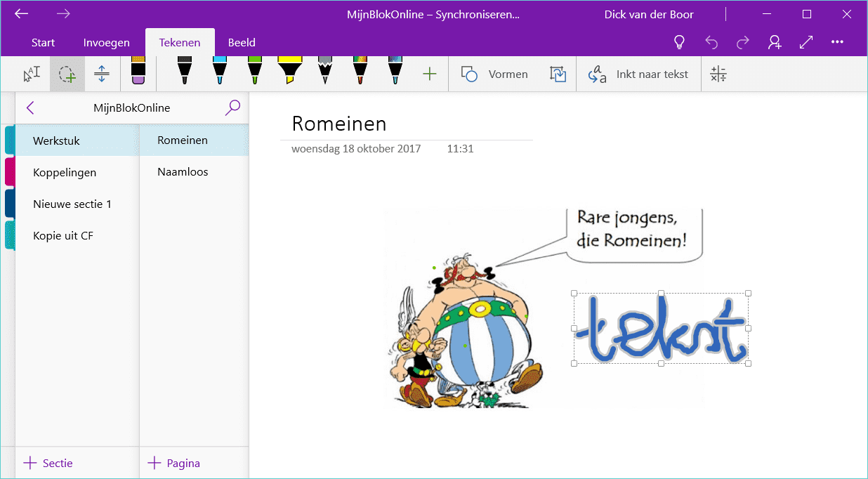Open the Math equation tool
The width and height of the screenshot is (868, 479).
tap(718, 74)
